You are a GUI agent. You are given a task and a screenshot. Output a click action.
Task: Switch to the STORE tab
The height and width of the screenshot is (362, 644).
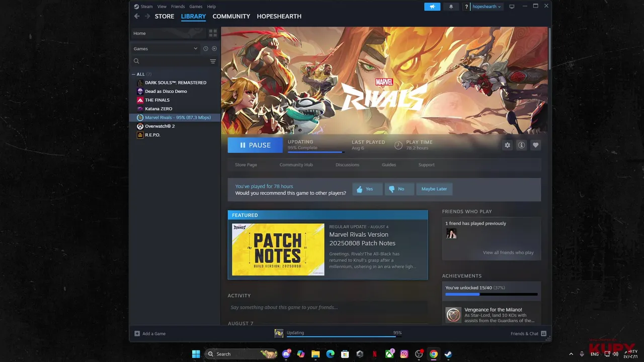(x=165, y=16)
